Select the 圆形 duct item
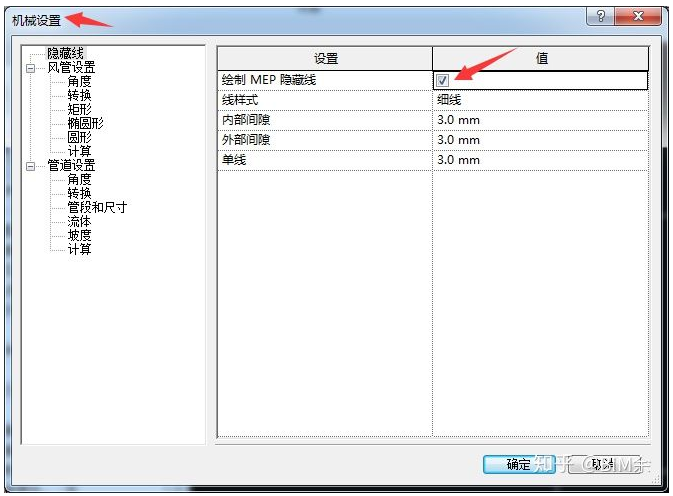 pyautogui.click(x=80, y=137)
